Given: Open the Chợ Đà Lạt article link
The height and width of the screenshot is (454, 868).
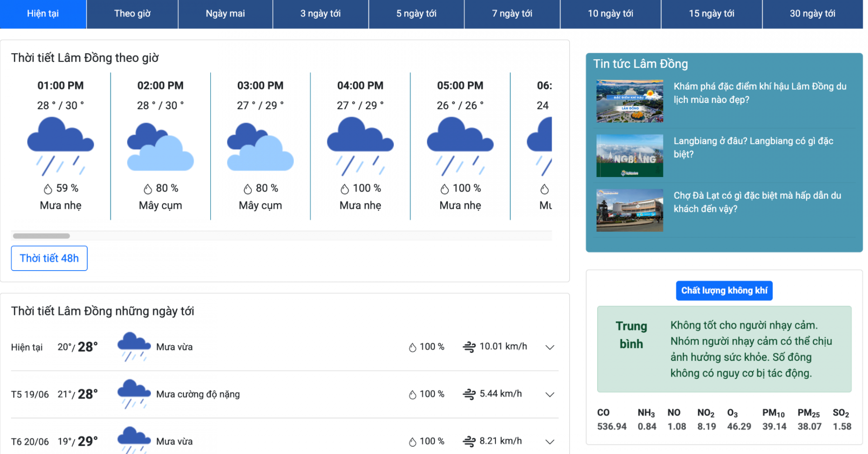Looking at the screenshot, I should [757, 202].
